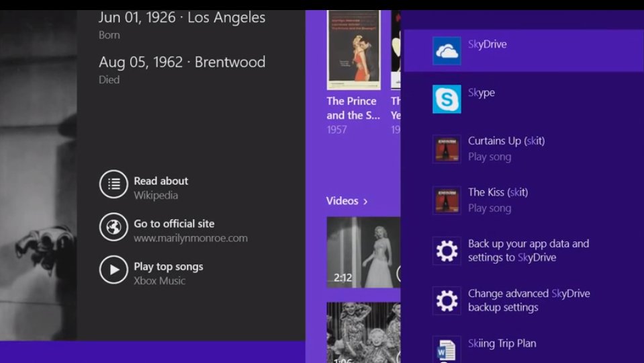Open the gear icon for advanced SkyDrive backup
Image resolution: width=644 pixels, height=363 pixels.
(x=447, y=300)
